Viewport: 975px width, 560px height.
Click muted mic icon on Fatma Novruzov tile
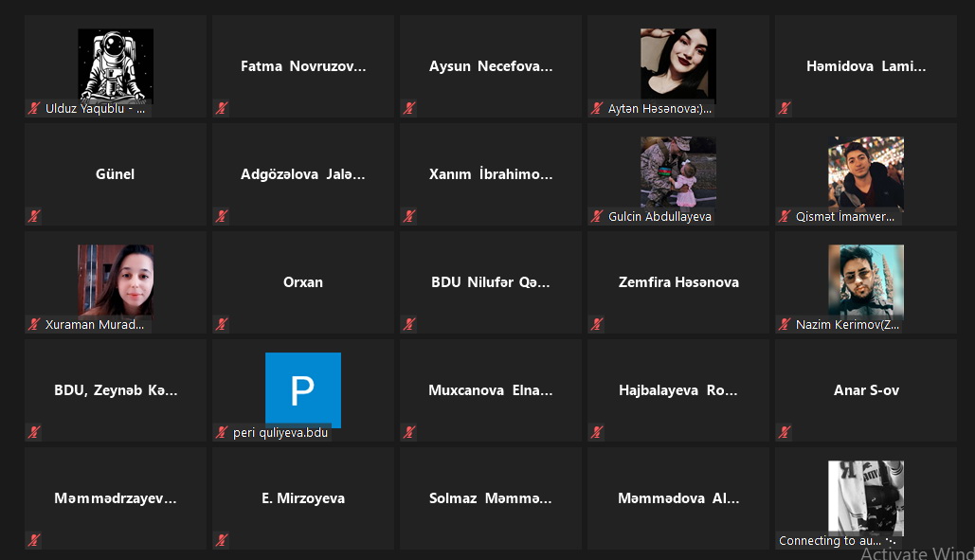(222, 108)
